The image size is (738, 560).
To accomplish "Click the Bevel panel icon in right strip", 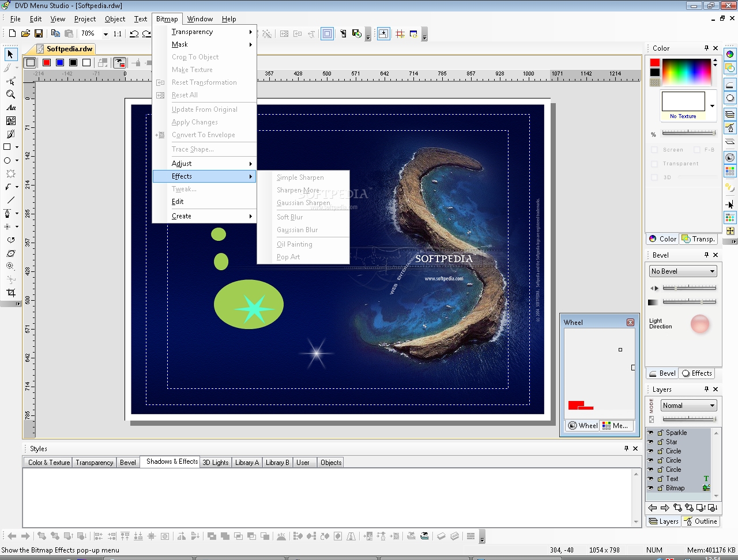I will tap(730, 84).
